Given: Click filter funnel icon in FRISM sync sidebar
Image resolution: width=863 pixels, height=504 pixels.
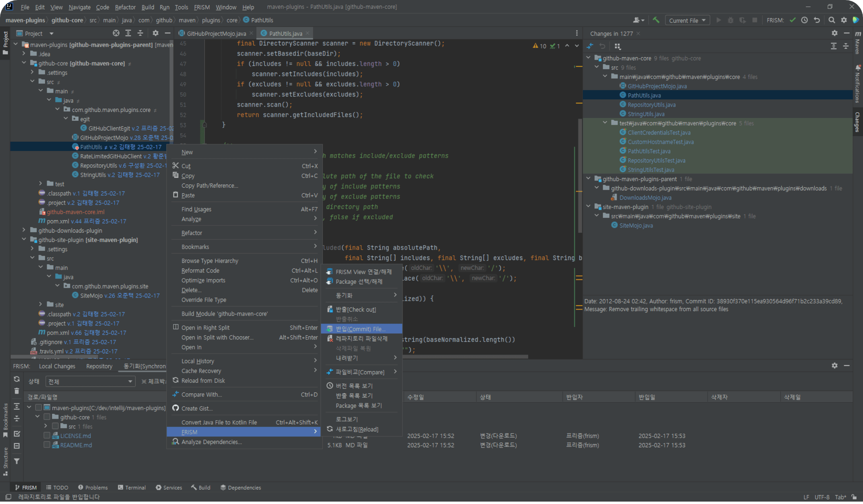Looking at the screenshot, I should pyautogui.click(x=17, y=461).
